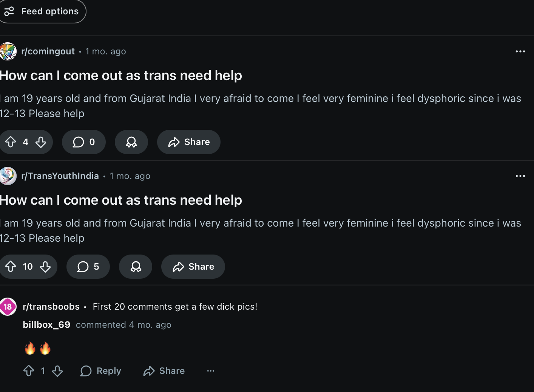Upvote the r/comingout post
The height and width of the screenshot is (392, 534).
(x=11, y=142)
